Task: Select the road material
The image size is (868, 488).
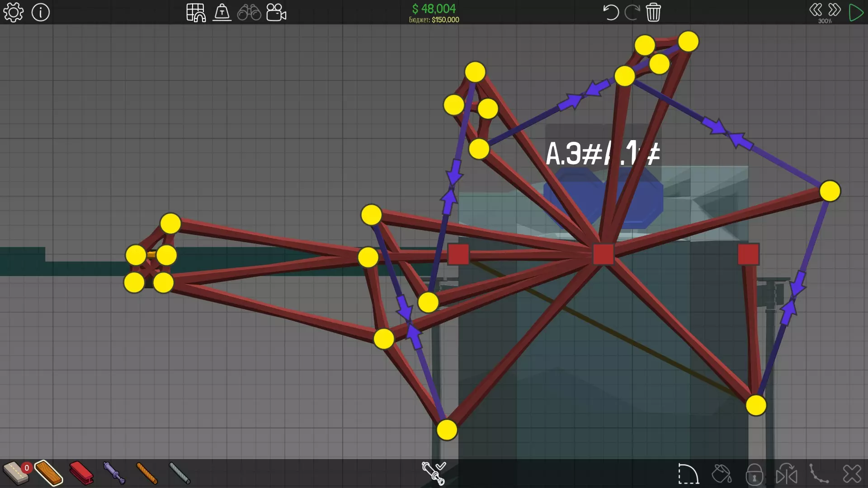Action: [15, 473]
